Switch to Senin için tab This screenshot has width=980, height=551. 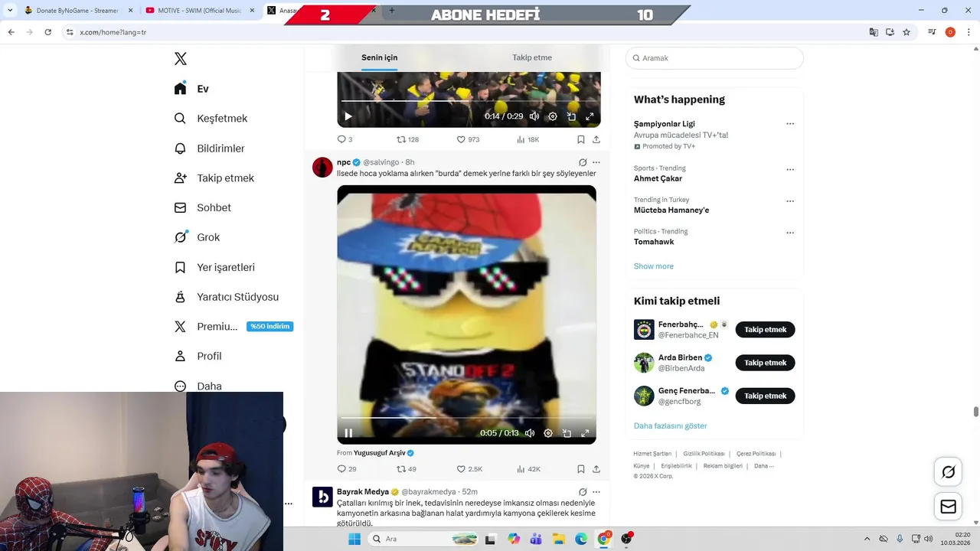tap(380, 57)
